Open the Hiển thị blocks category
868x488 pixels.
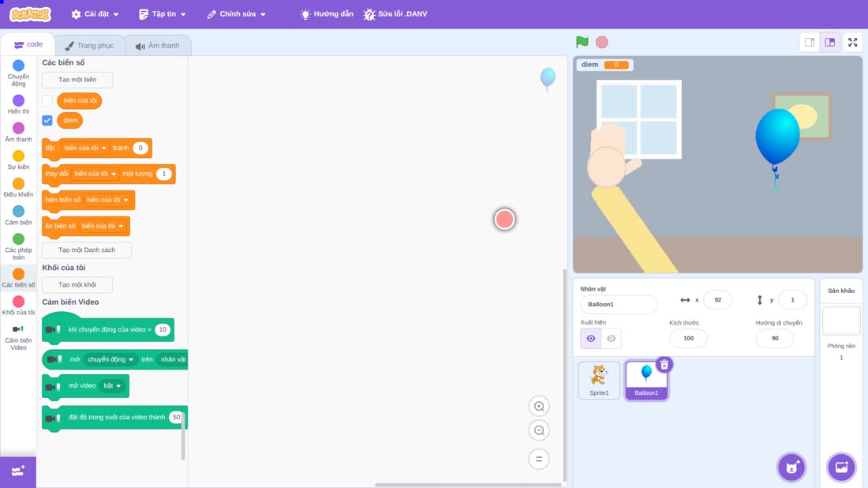18,105
